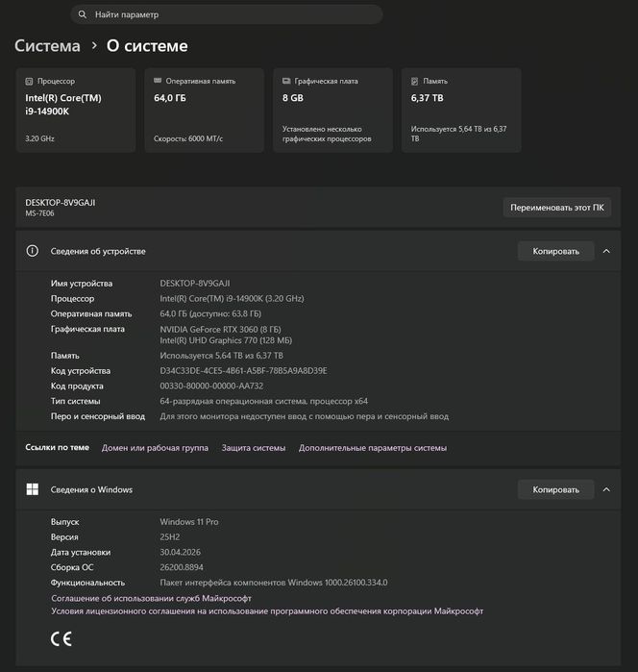Click 'Переименовать этот ПК' button
This screenshot has width=638, height=672.
557,208
